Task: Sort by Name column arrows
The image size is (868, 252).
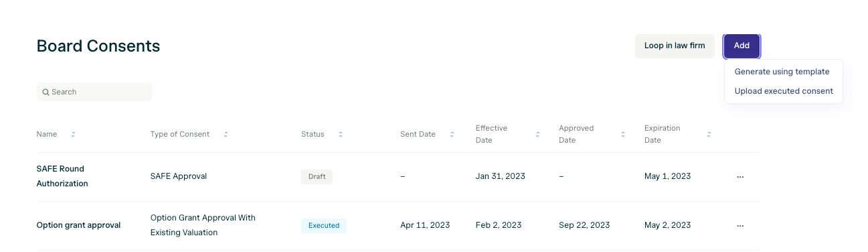Action: coord(73,134)
